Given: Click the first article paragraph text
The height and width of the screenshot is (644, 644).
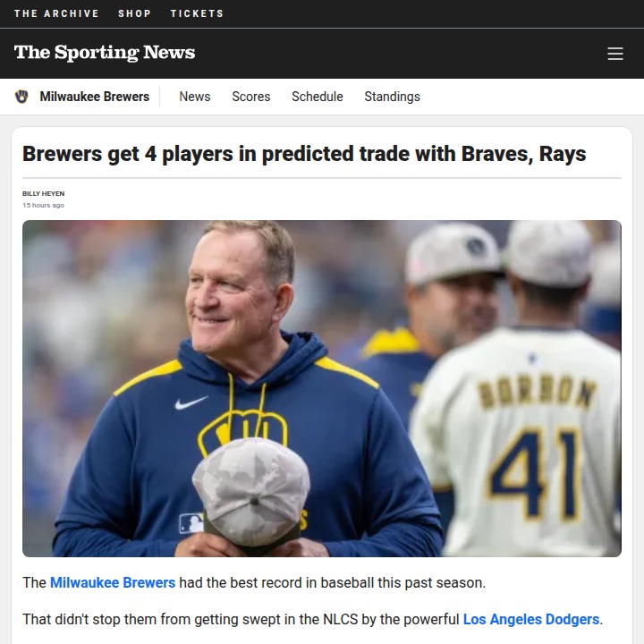Looking at the screenshot, I should point(254,582).
